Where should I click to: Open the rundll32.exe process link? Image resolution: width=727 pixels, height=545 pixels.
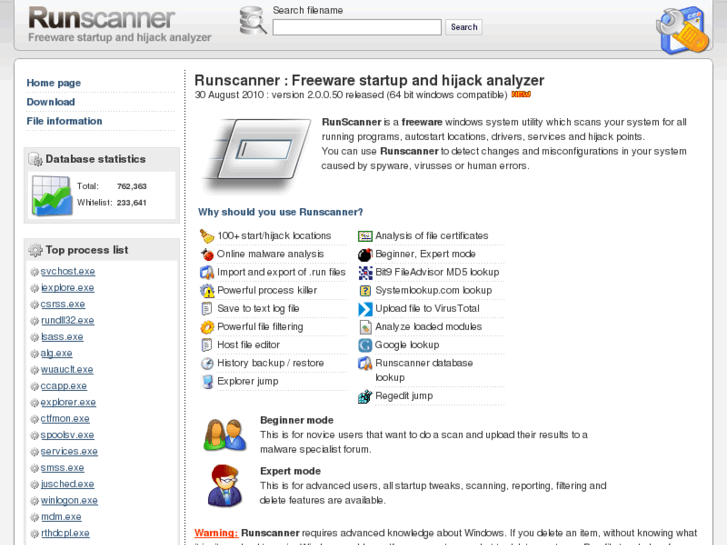tap(67, 321)
